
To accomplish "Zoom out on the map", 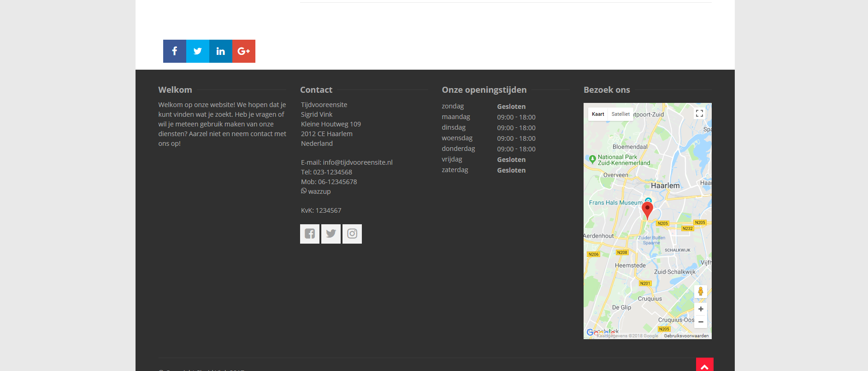I will tap(701, 322).
